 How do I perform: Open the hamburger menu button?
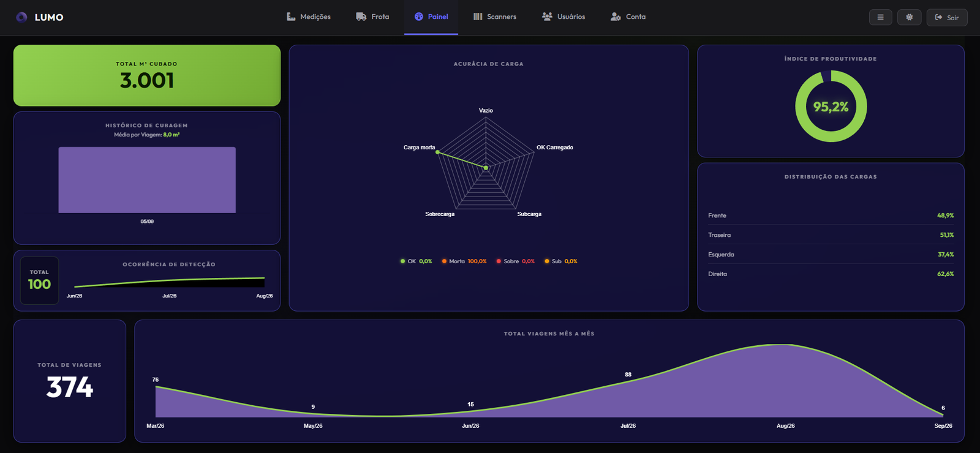coord(880,17)
